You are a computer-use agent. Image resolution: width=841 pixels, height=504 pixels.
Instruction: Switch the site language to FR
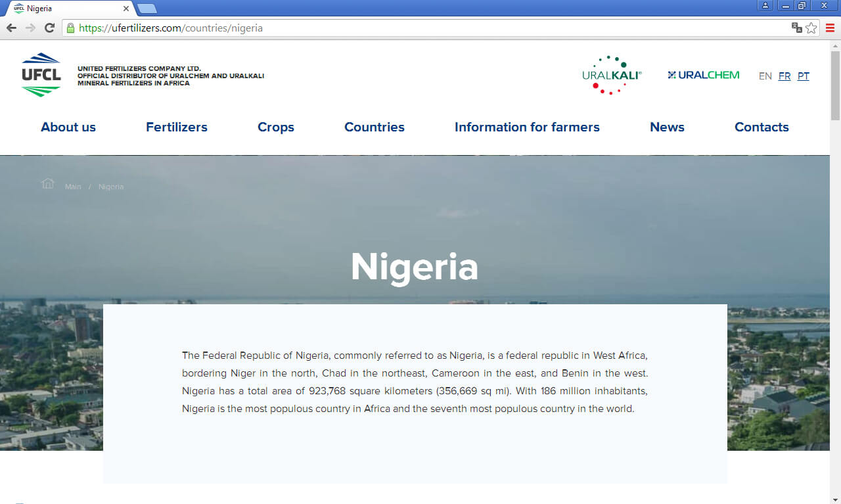[784, 76]
